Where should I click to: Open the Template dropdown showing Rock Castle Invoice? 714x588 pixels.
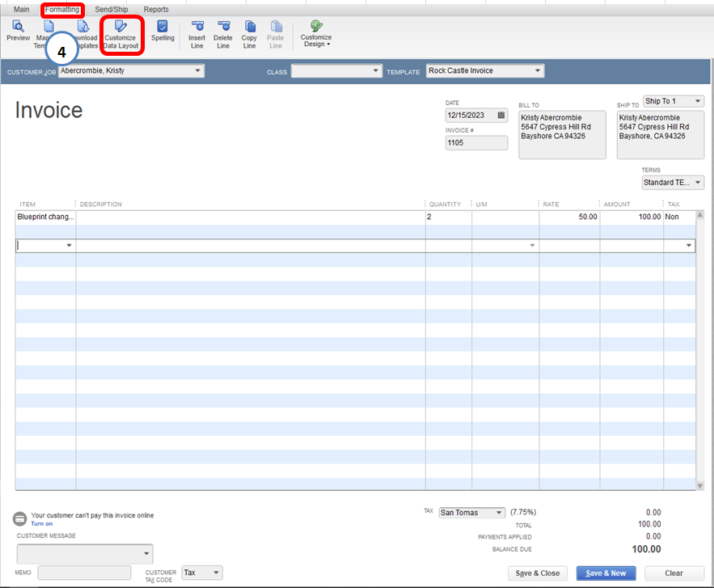538,70
